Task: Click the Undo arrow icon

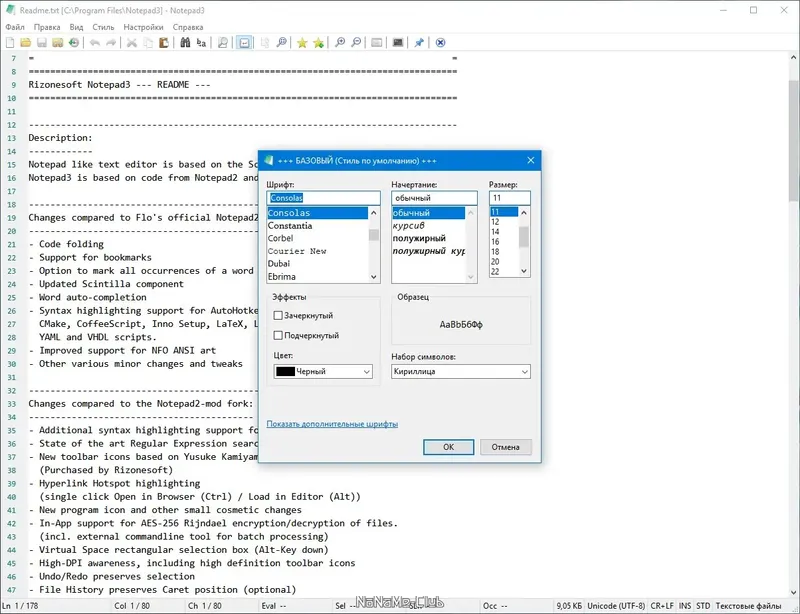Action: (x=95, y=43)
